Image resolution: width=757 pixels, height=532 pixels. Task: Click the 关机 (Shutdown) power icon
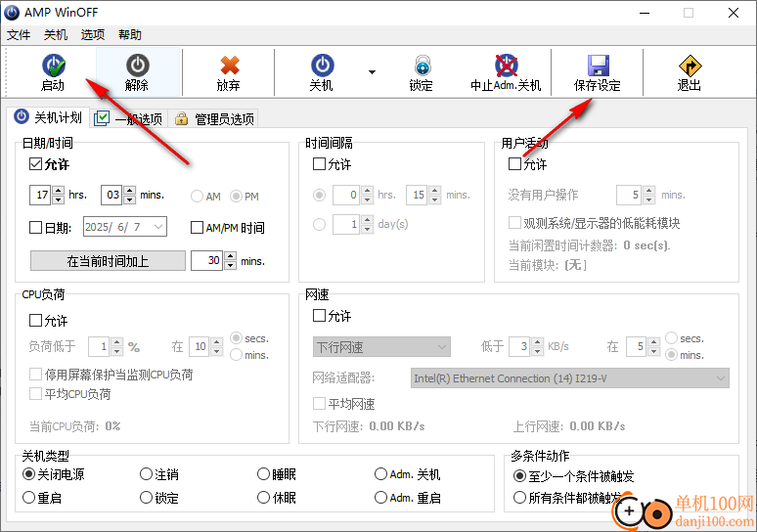coord(322,66)
